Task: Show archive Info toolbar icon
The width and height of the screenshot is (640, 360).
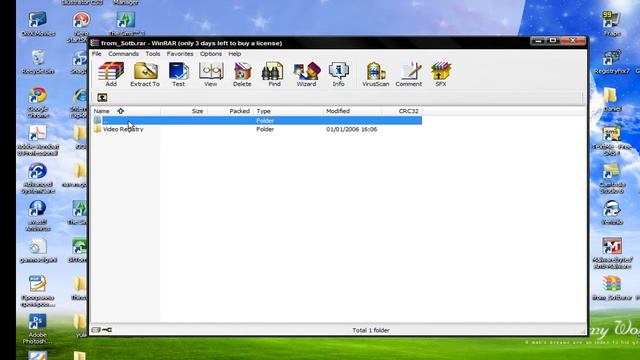Action: (338, 74)
